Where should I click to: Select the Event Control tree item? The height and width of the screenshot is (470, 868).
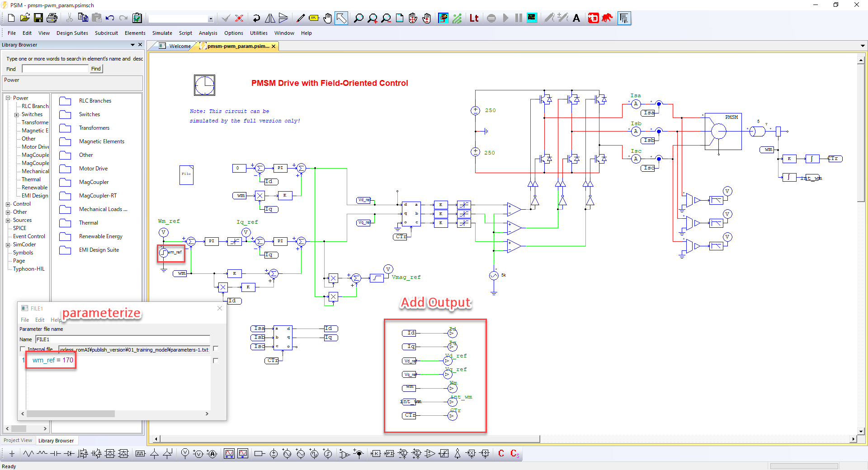(29, 236)
